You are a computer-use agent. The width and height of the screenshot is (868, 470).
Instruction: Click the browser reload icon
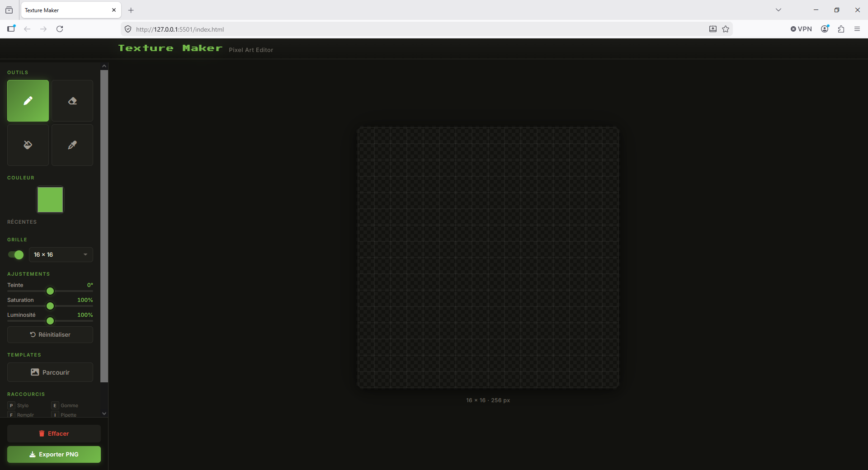point(60,29)
